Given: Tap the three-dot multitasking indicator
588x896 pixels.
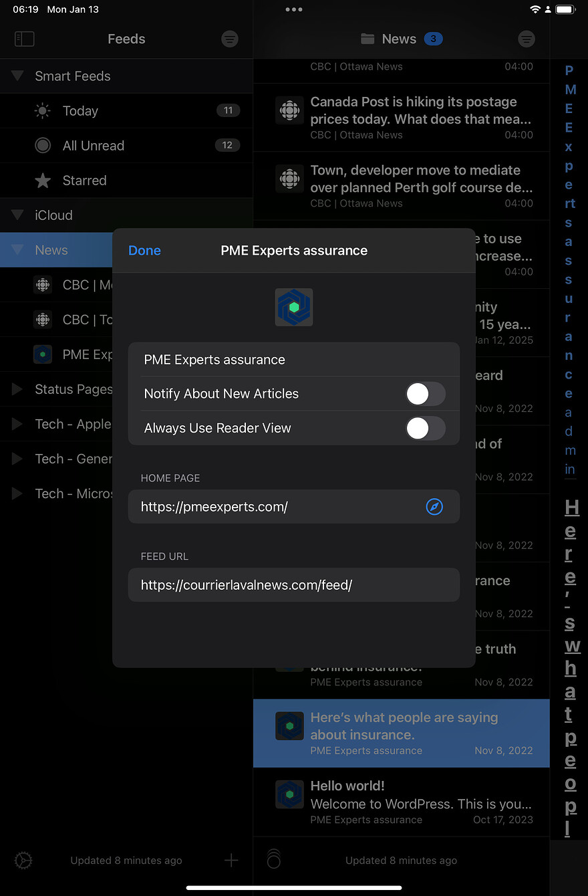Looking at the screenshot, I should (294, 9).
